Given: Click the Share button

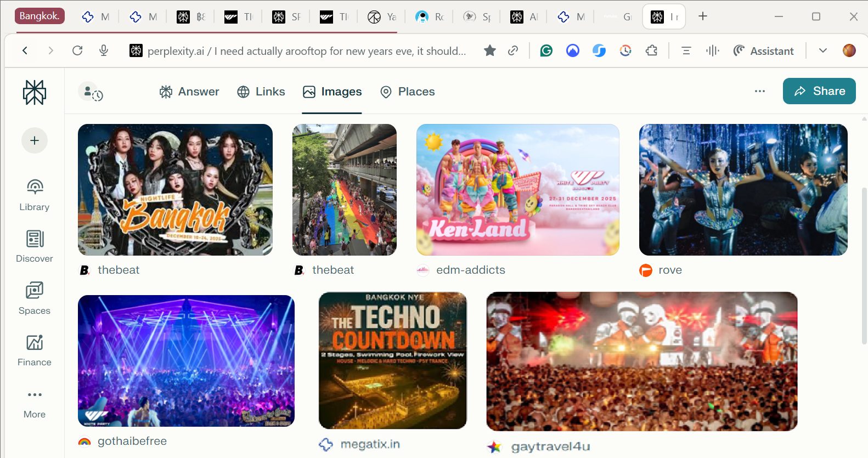Looking at the screenshot, I should pos(819,91).
